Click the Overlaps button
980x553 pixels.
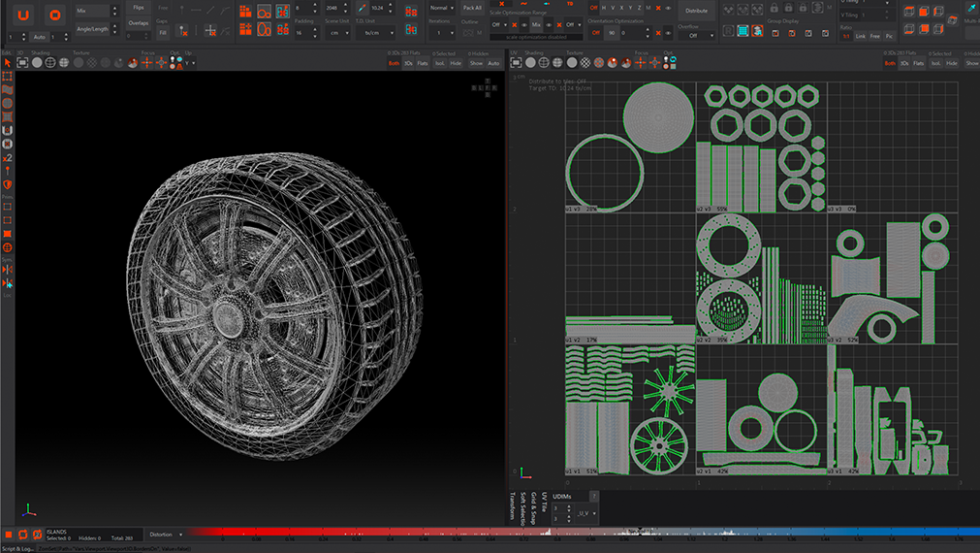tap(139, 23)
